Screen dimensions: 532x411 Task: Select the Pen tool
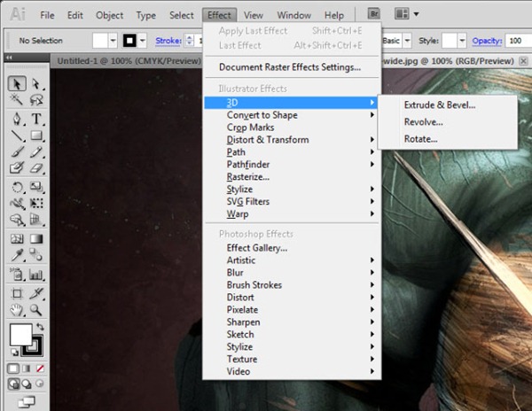(x=17, y=119)
